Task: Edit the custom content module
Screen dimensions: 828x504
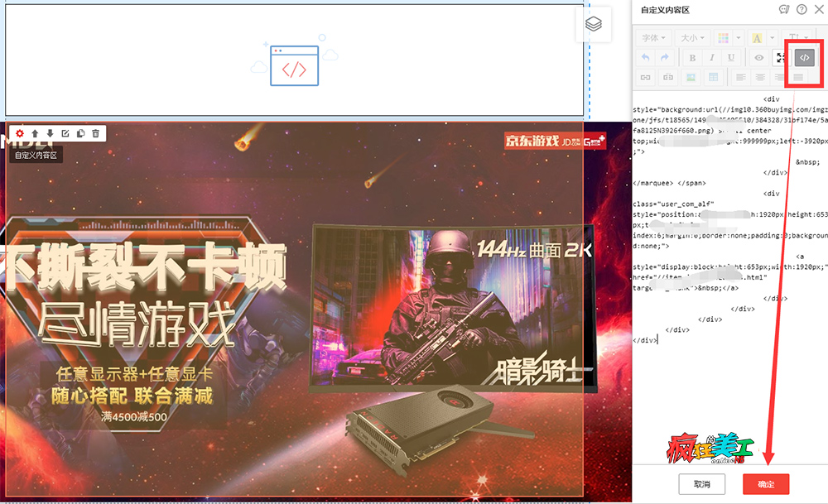Action: tap(65, 133)
